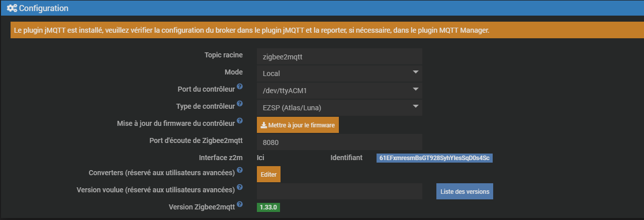Open the Liste des versions button

pyautogui.click(x=464, y=191)
